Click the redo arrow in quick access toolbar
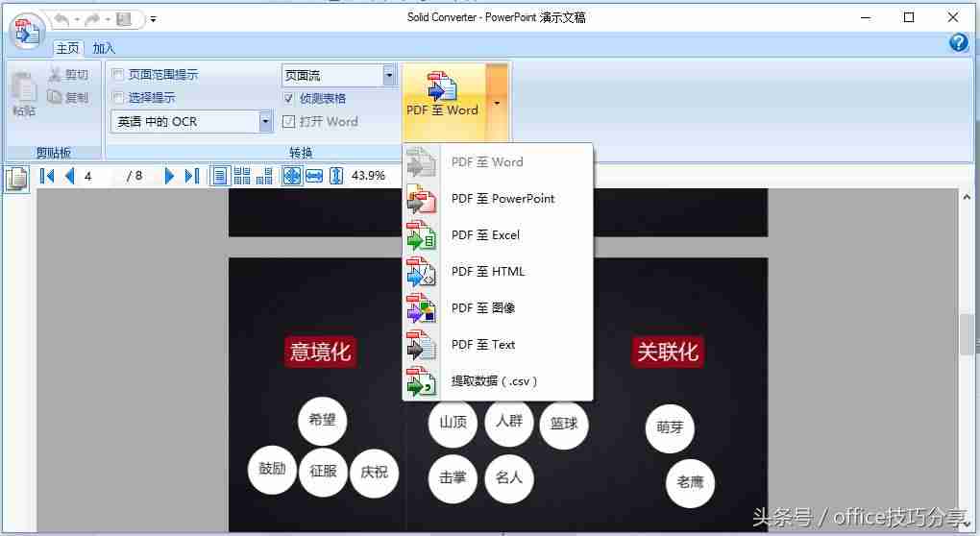Image resolution: width=980 pixels, height=536 pixels. coord(92,19)
